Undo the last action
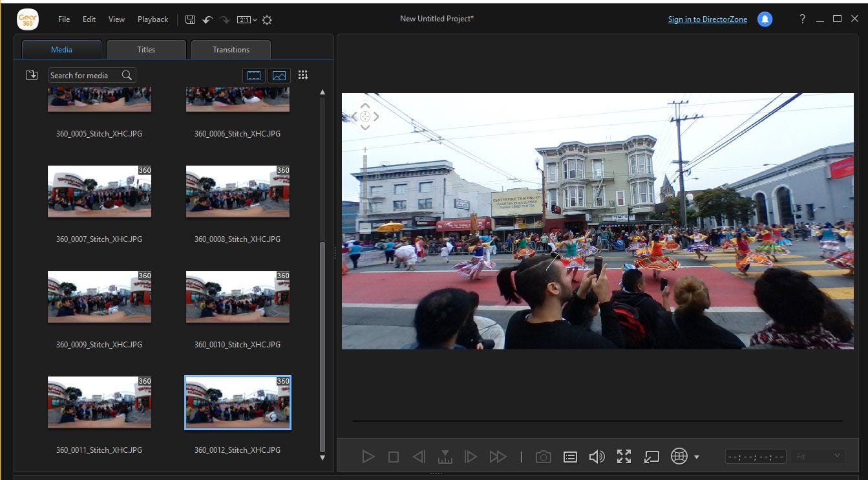Screen dimensions: 868x480 pyautogui.click(x=207, y=19)
